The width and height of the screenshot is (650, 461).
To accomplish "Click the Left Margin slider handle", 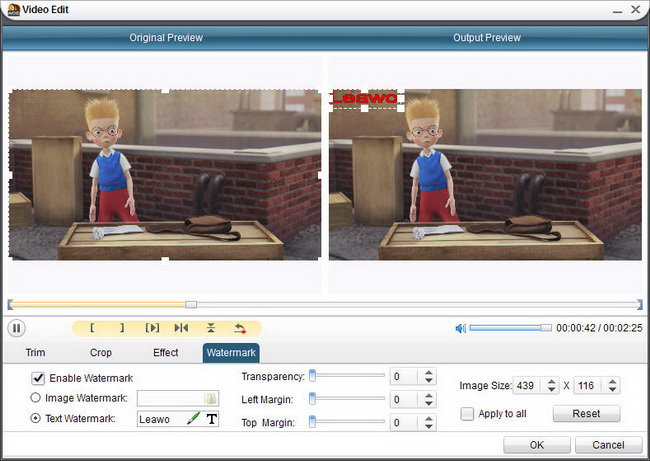I will click(x=313, y=399).
